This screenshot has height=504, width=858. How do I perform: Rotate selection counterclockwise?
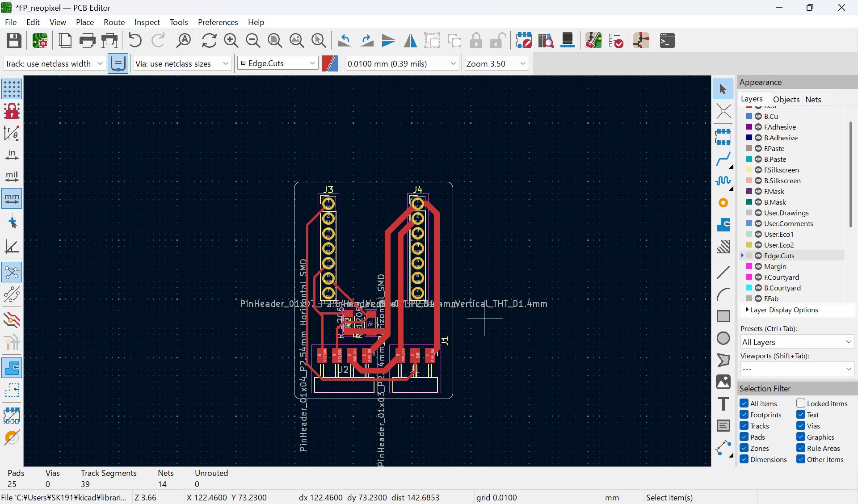tap(345, 41)
